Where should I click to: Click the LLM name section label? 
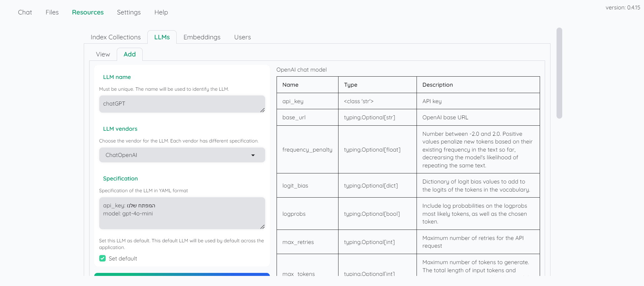pos(117,77)
